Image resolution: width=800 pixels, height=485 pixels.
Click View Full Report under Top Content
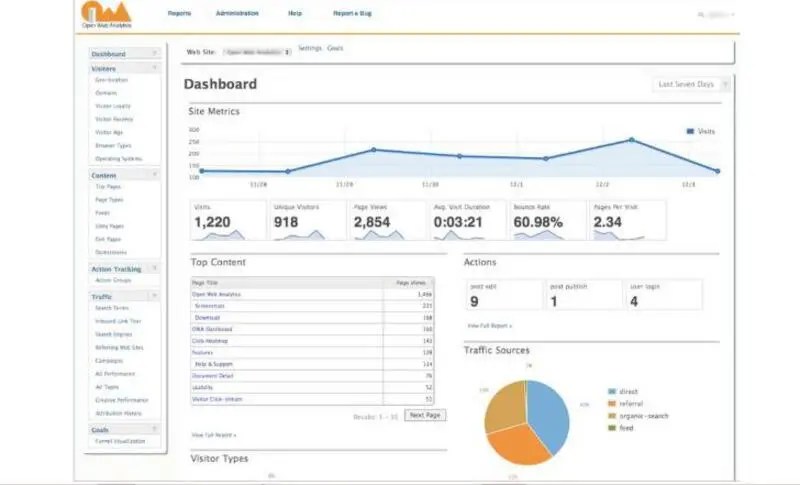coord(213,435)
